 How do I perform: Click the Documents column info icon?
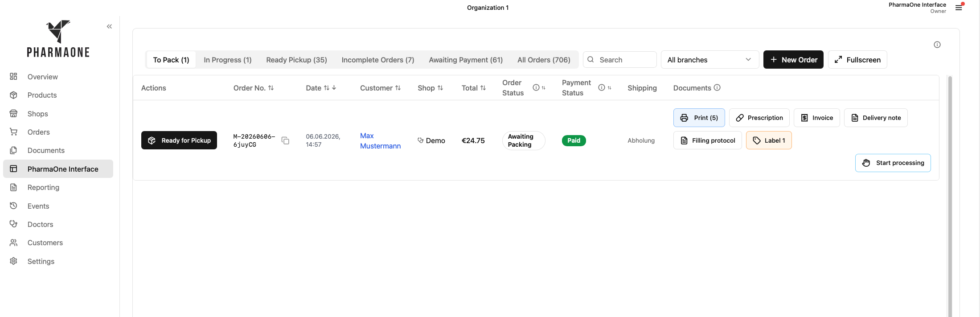[717, 87]
